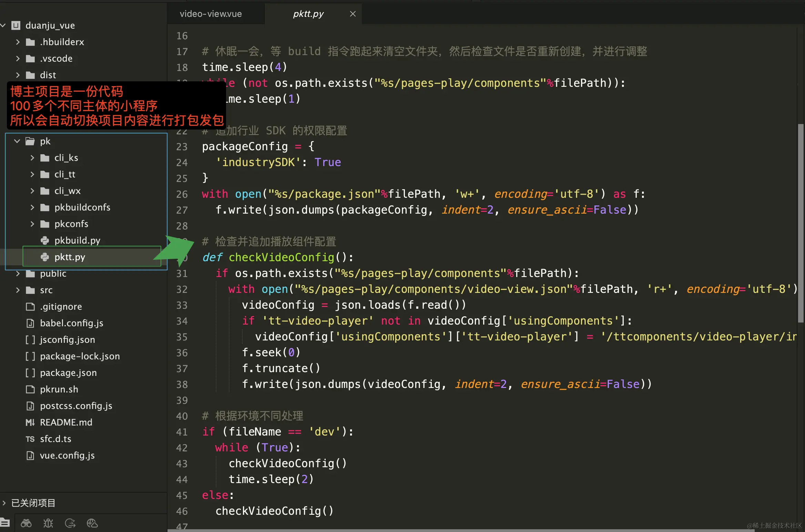Expand the .hbuilderx folder

pos(18,42)
